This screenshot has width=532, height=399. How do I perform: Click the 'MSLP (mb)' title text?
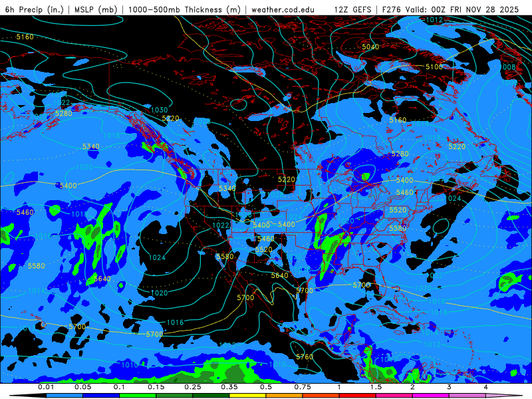point(94,9)
